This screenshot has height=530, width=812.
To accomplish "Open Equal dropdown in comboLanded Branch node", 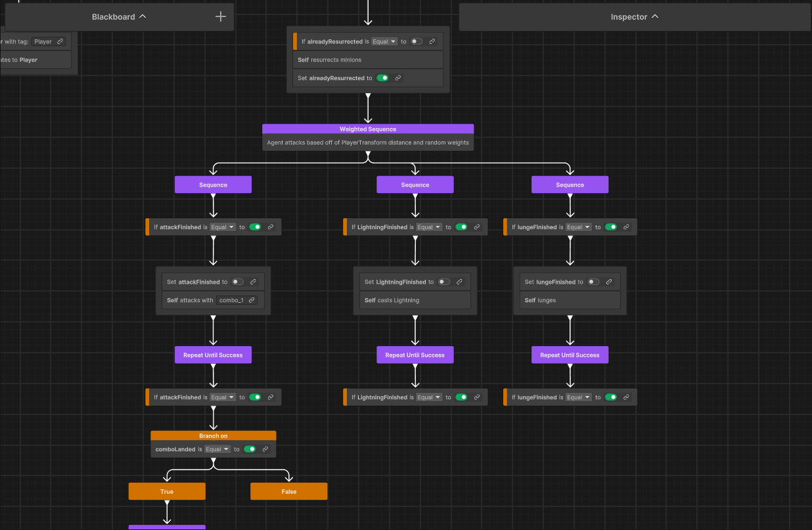I will click(217, 449).
